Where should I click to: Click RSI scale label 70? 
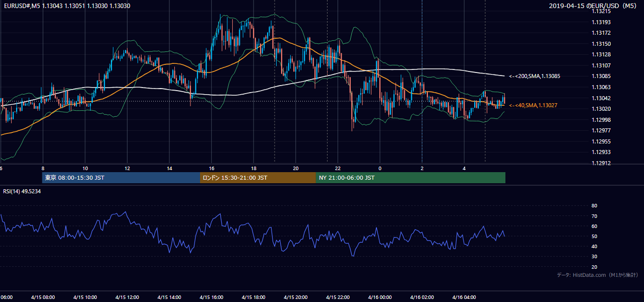tap(594, 216)
